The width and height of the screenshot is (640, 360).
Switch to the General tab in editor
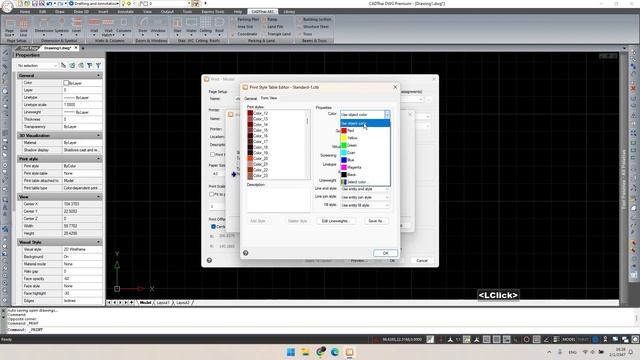(x=251, y=98)
